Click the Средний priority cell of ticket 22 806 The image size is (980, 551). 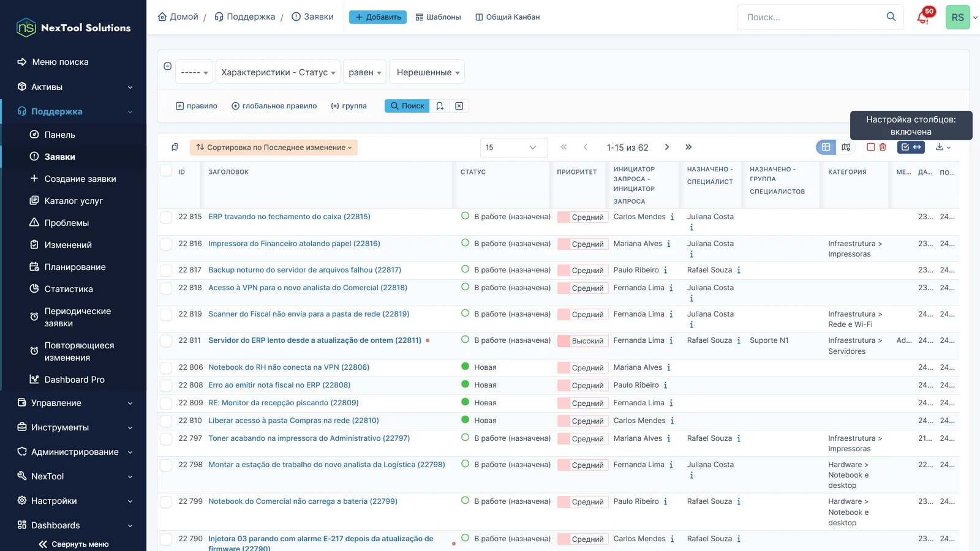click(x=582, y=368)
